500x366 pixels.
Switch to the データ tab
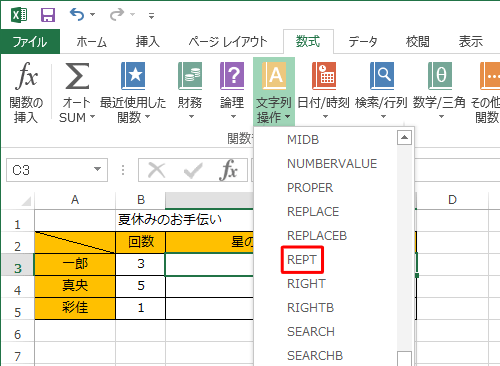click(363, 42)
